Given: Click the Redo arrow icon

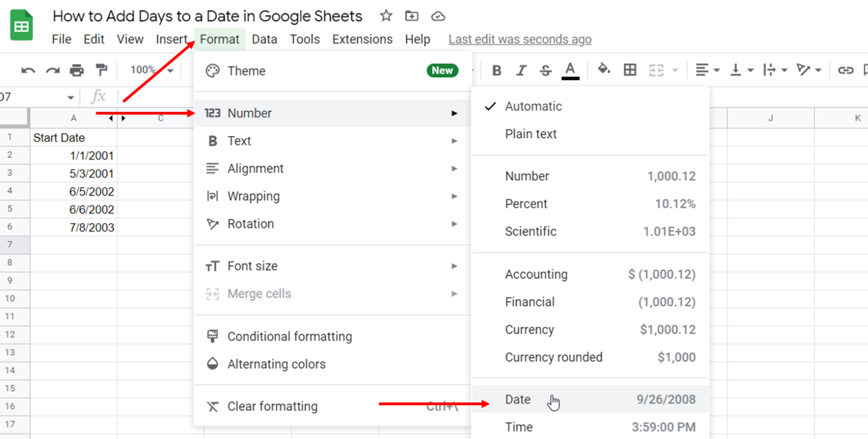Looking at the screenshot, I should coord(53,71).
